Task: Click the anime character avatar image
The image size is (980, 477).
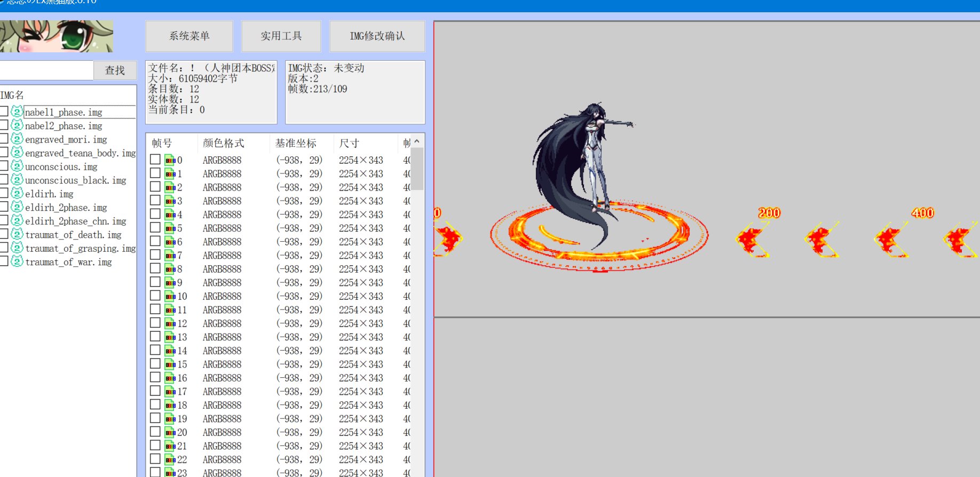Action: [x=56, y=36]
